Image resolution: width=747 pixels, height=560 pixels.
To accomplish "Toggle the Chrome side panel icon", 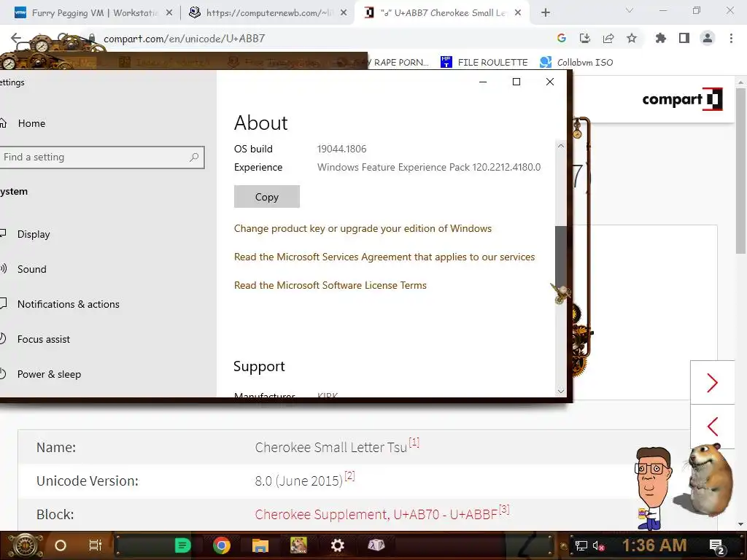I will coord(684,38).
